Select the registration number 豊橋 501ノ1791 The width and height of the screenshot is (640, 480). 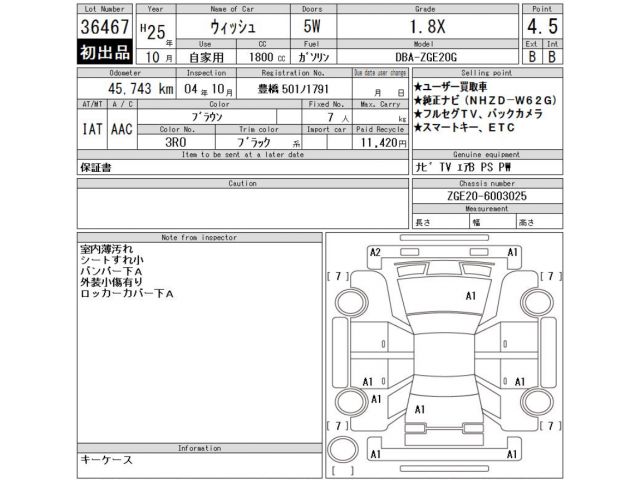(293, 89)
